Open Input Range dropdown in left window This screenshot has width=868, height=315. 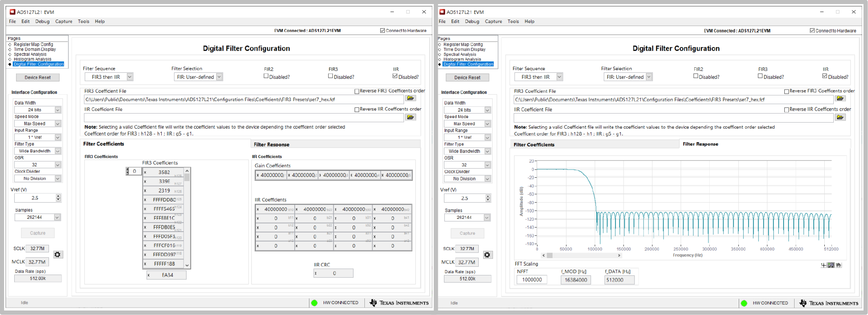click(58, 137)
